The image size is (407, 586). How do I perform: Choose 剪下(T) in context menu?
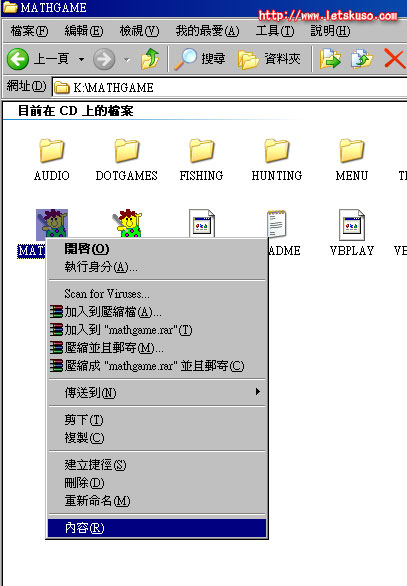(x=157, y=420)
